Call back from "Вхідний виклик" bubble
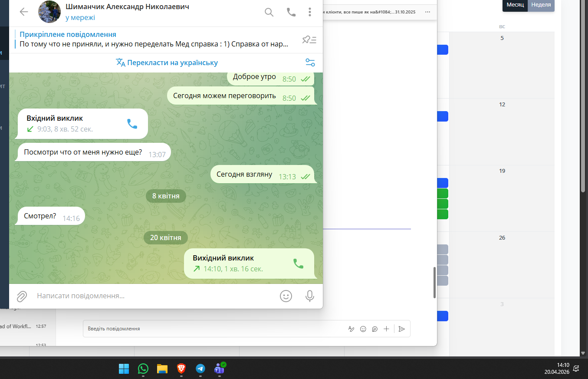Screen dimensions: 588x379 [x=132, y=124]
